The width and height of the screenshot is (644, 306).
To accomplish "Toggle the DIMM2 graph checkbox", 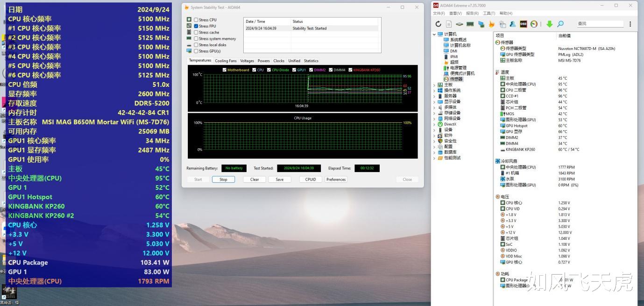I will [x=311, y=70].
